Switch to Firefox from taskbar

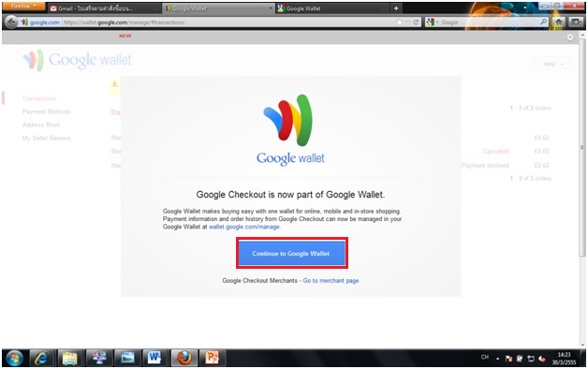pos(184,358)
